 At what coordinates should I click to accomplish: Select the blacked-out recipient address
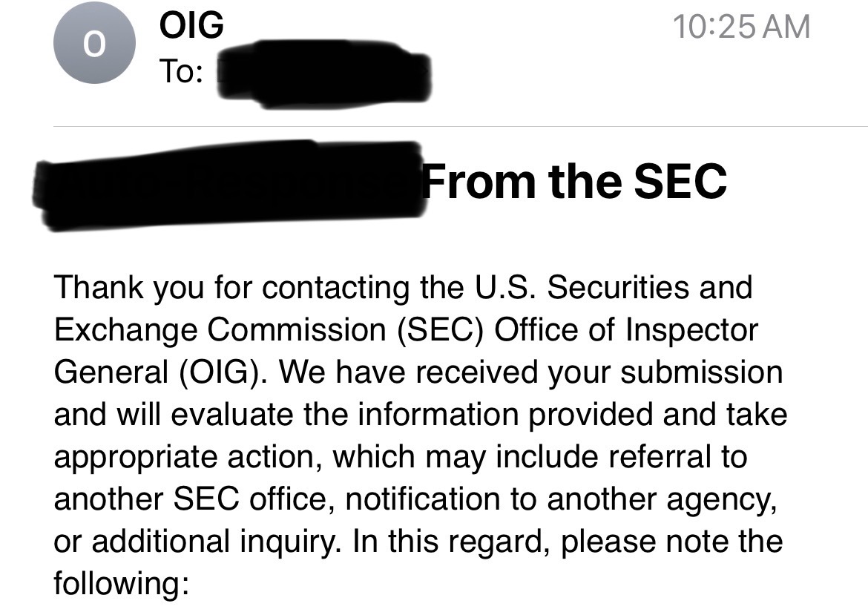coord(323,74)
